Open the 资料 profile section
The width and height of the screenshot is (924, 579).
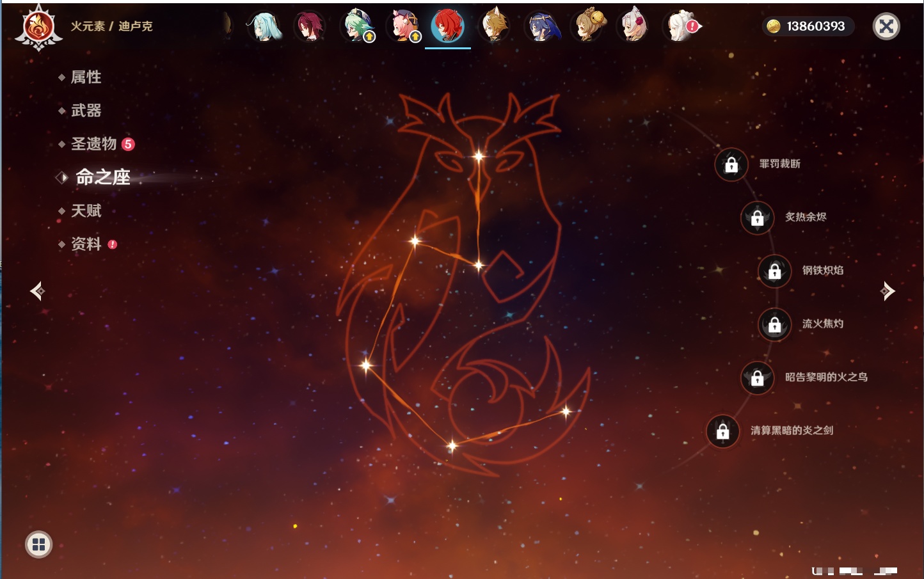[86, 244]
